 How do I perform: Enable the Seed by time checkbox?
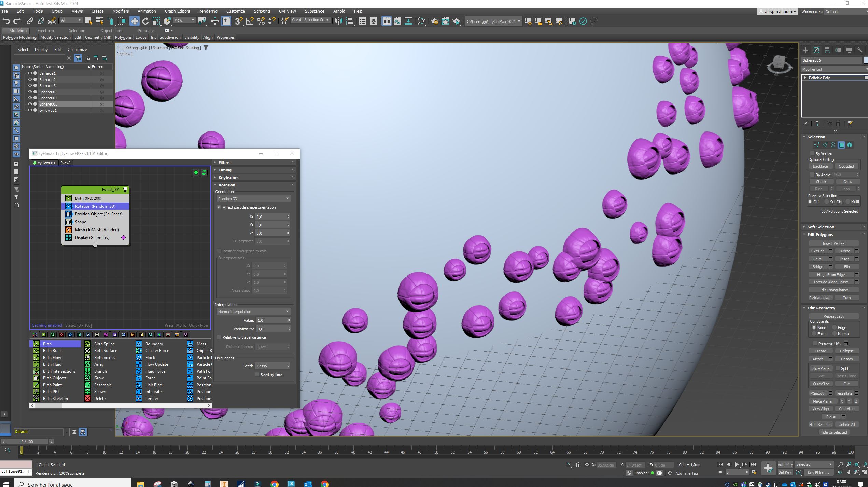click(x=257, y=375)
